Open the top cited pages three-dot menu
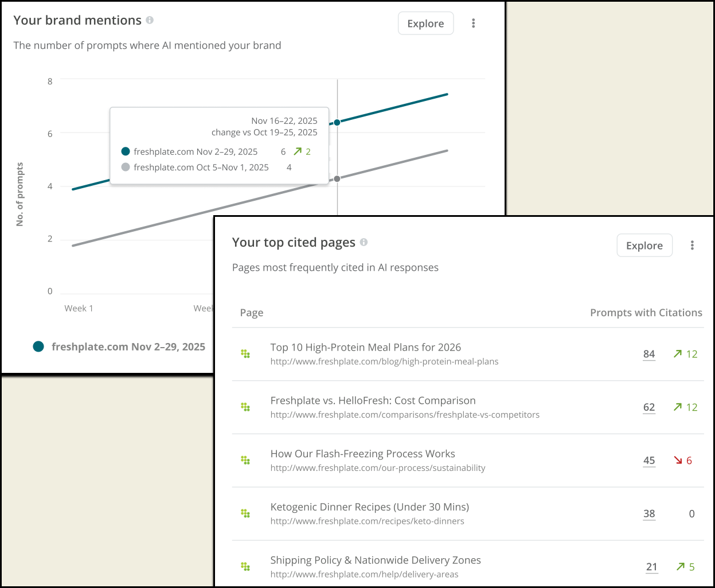 pos(692,246)
